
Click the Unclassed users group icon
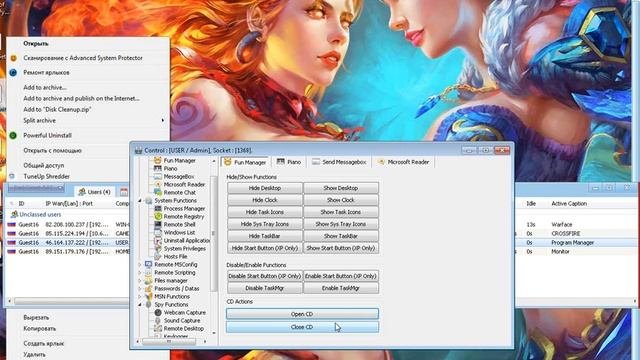(x=14, y=214)
